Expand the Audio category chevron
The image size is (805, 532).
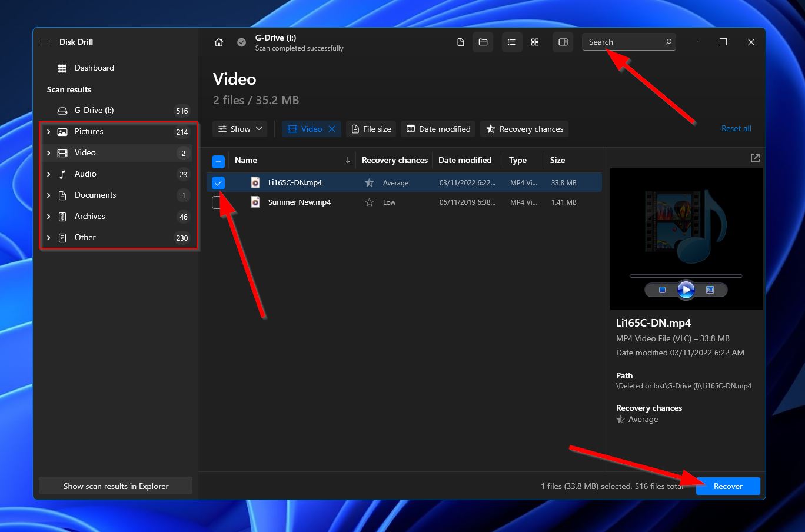pyautogui.click(x=48, y=174)
